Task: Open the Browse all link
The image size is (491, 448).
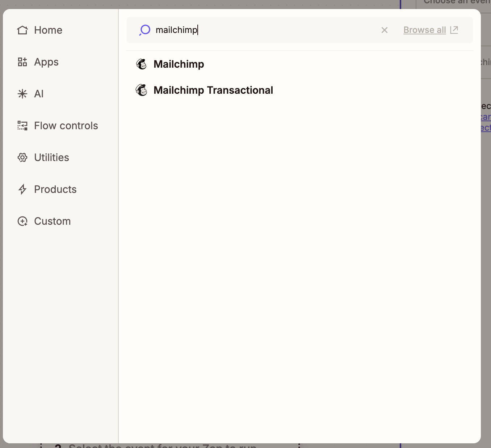Action: tap(425, 30)
